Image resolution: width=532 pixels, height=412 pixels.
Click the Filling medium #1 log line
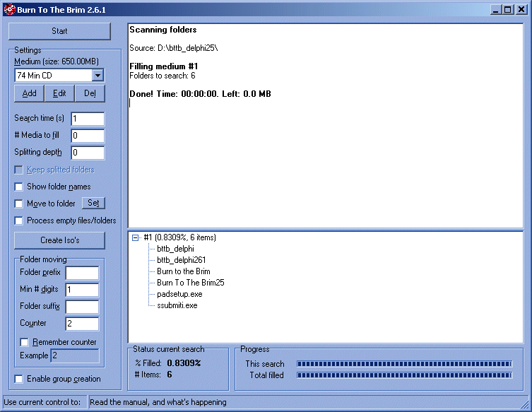pos(163,66)
